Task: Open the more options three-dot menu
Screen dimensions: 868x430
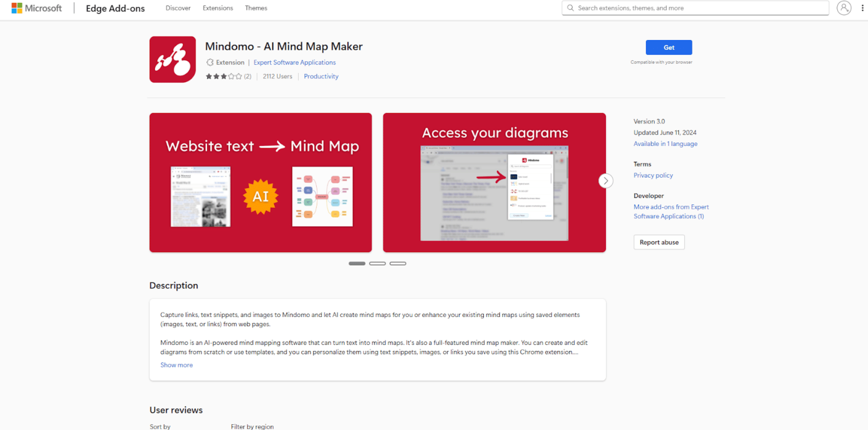Action: tap(863, 8)
